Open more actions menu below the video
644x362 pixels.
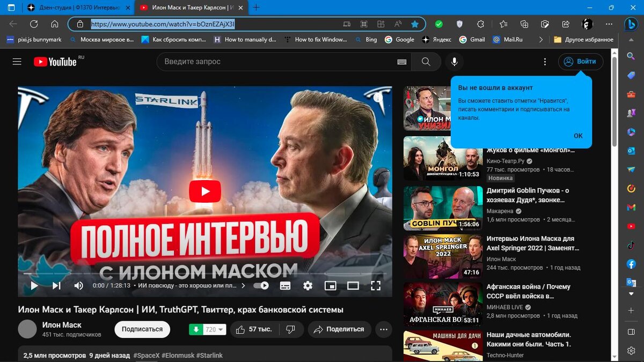pyautogui.click(x=383, y=329)
